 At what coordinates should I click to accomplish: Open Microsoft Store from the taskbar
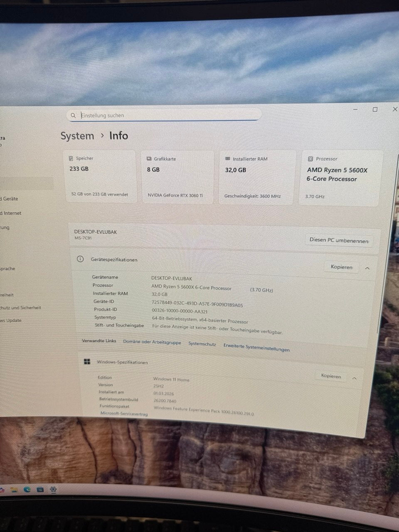(x=40, y=490)
